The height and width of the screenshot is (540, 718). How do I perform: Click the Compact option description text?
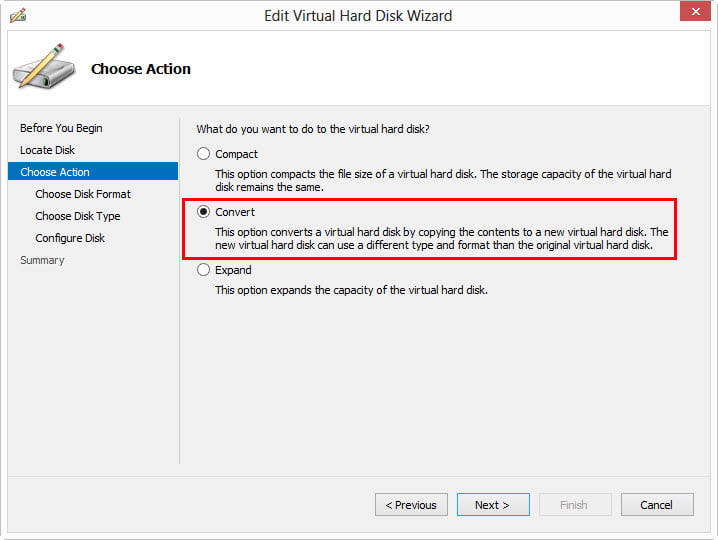(x=443, y=181)
